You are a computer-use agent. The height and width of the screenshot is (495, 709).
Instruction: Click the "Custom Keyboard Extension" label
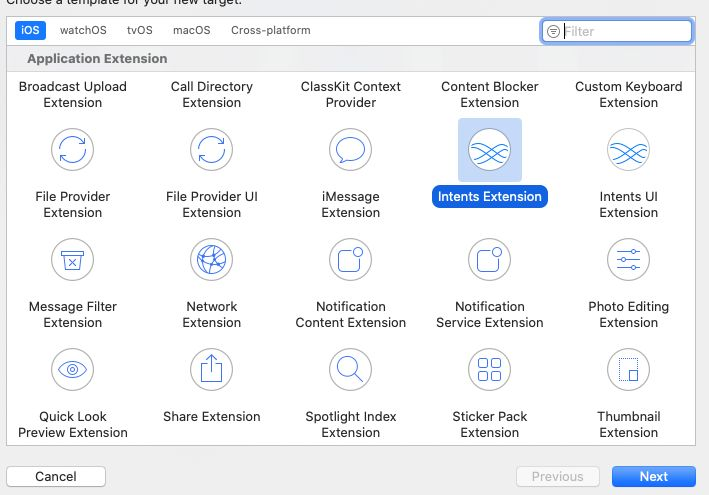[x=629, y=94]
